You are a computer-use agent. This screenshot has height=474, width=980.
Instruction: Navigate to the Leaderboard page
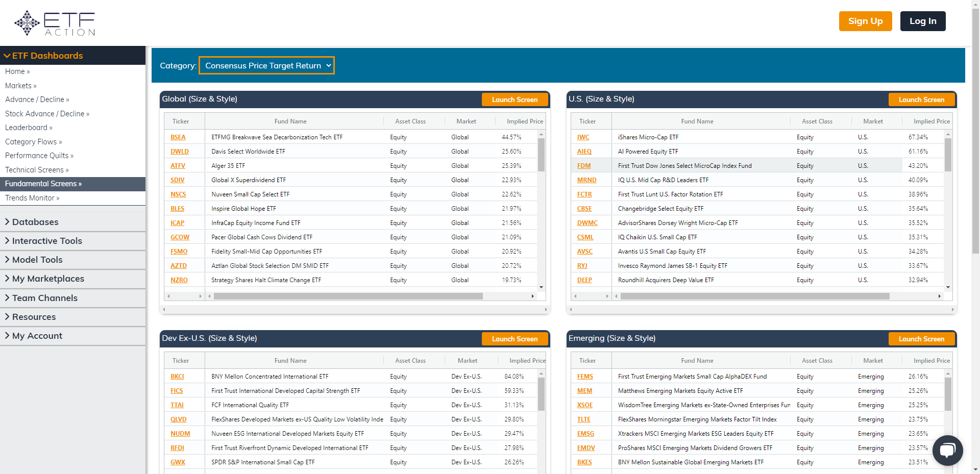pyautogui.click(x=29, y=128)
